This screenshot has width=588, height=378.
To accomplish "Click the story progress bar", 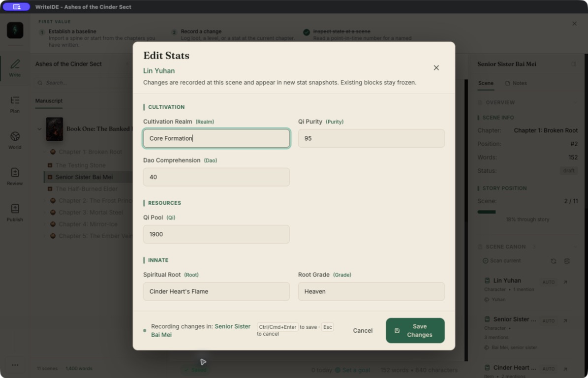I will click(x=527, y=212).
